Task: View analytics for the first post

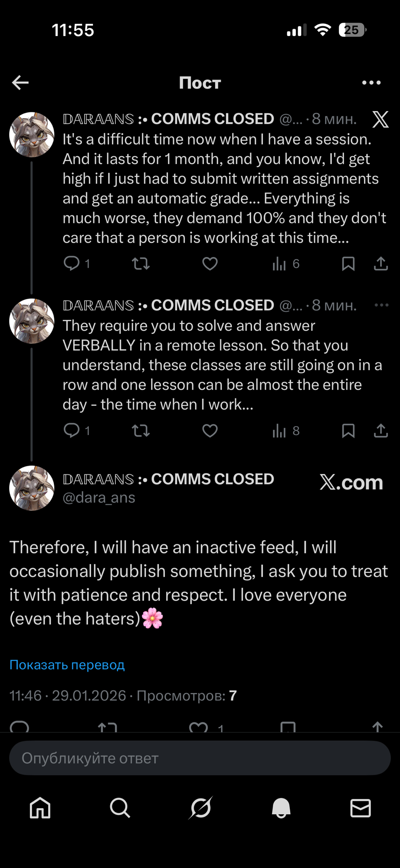Action: pyautogui.click(x=280, y=263)
